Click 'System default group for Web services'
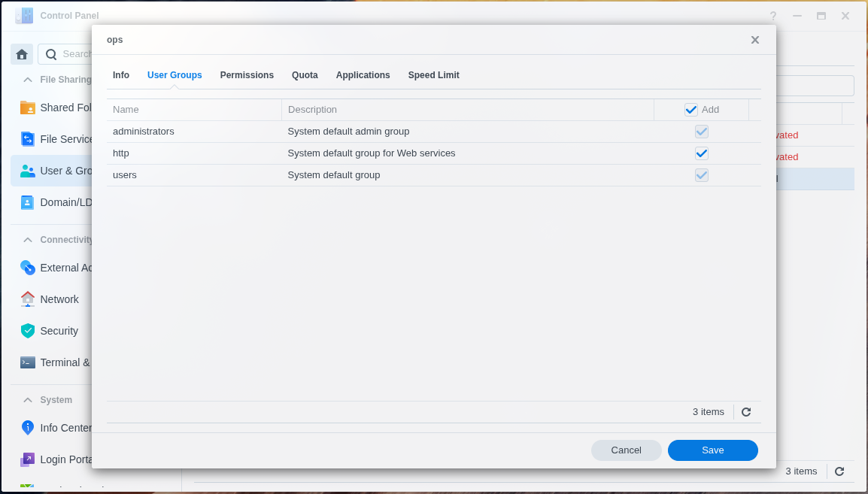868x494 pixels. (x=372, y=153)
